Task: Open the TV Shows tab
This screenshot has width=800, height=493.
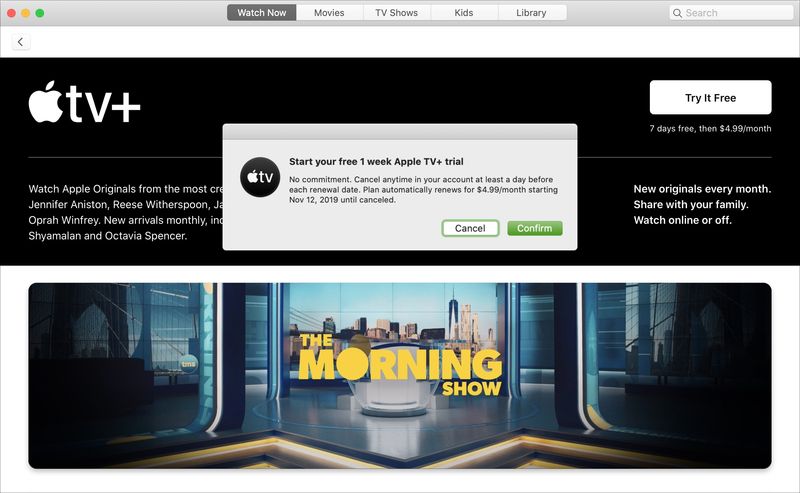Action: [396, 13]
